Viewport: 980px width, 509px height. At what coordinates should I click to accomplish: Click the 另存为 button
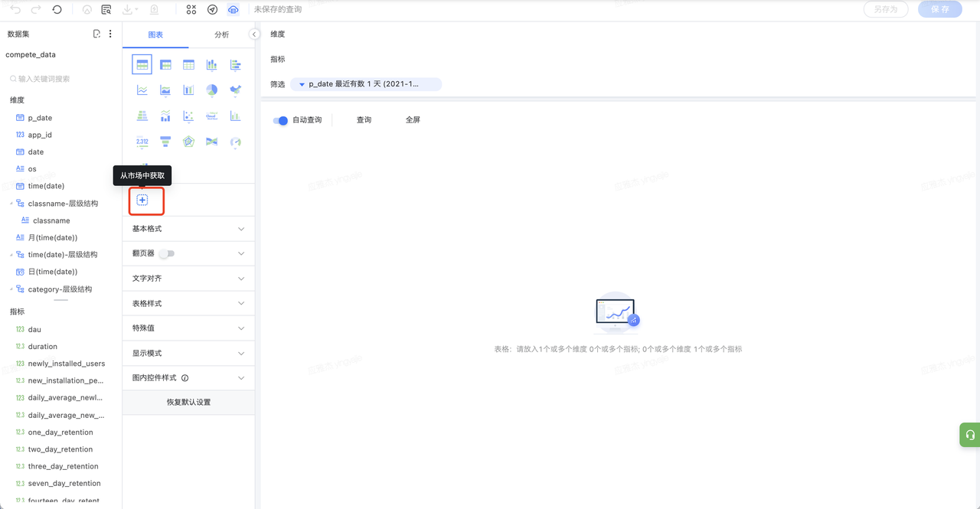coord(886,9)
